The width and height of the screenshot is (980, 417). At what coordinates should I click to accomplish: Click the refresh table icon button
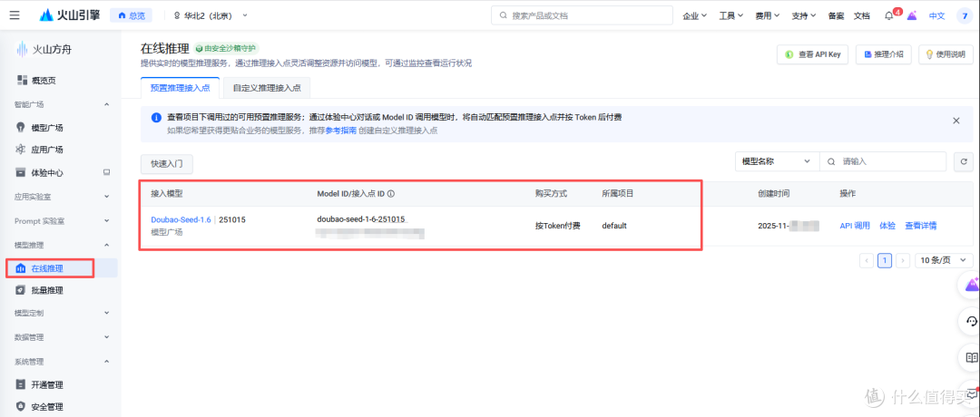(963, 161)
